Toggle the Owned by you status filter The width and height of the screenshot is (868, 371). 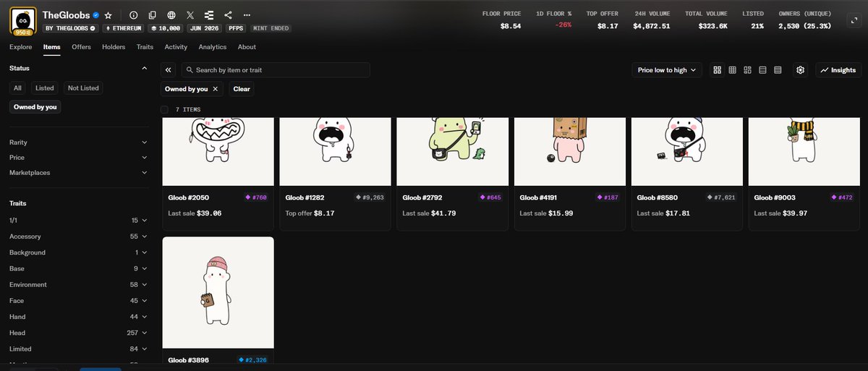coord(35,106)
